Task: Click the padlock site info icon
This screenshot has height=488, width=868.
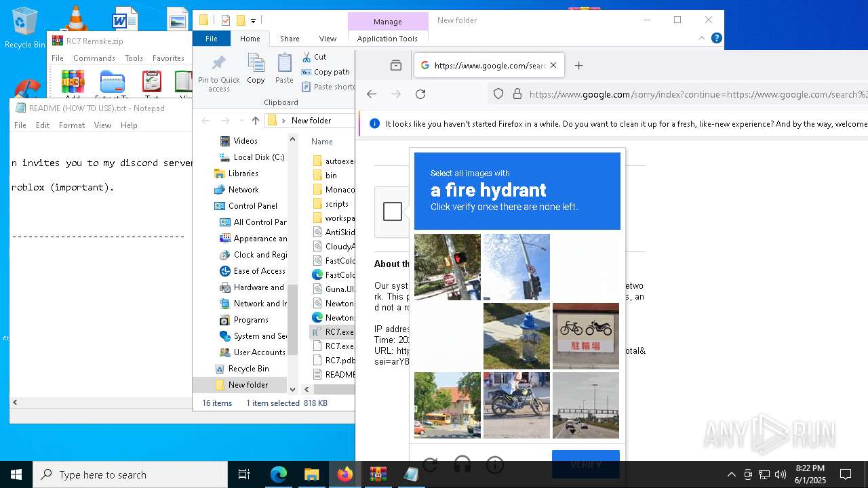Action: tap(517, 94)
